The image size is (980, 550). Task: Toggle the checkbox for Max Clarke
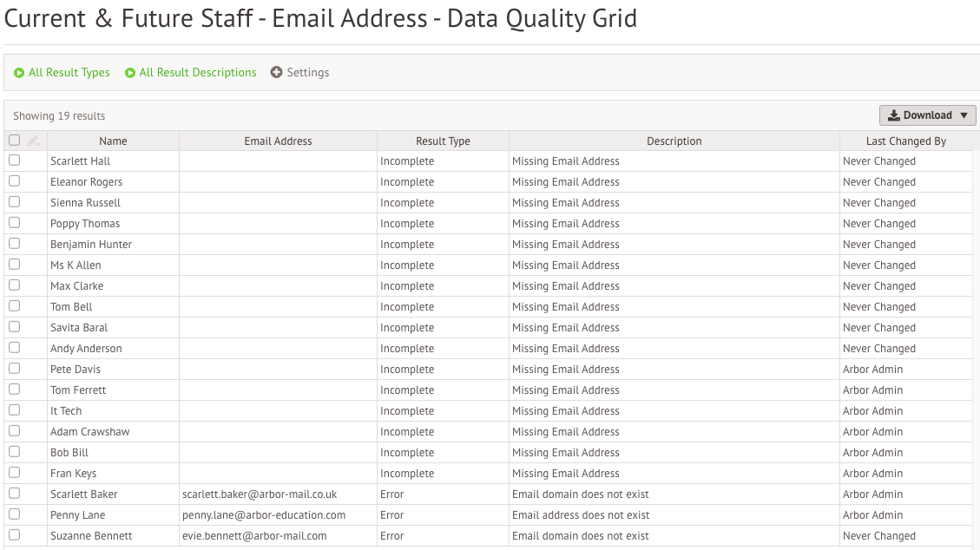point(15,285)
